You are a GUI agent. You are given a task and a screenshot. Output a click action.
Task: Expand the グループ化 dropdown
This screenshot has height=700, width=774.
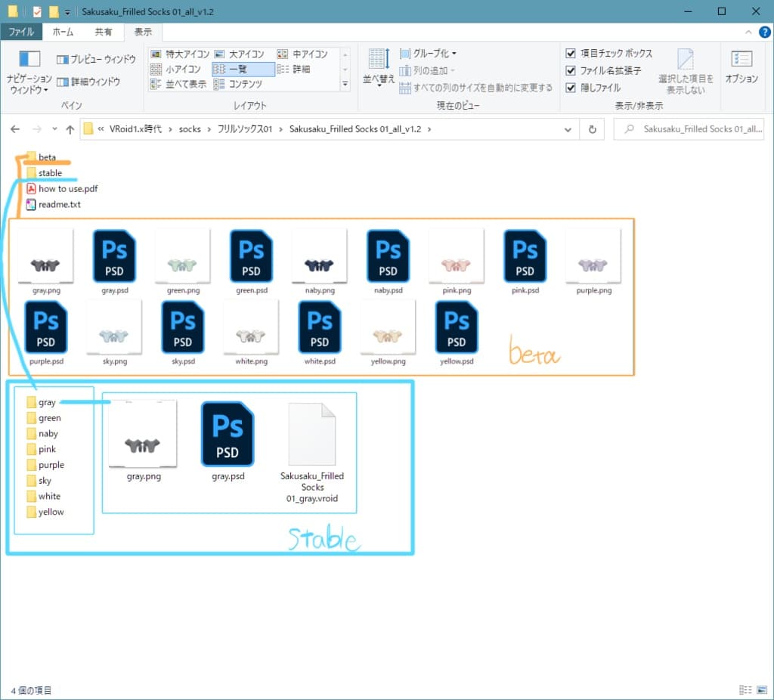[x=428, y=54]
